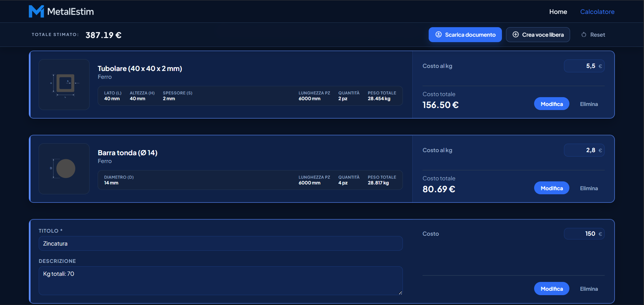Delete the Tubolare item with Elimina
The width and height of the screenshot is (644, 305).
click(x=589, y=104)
